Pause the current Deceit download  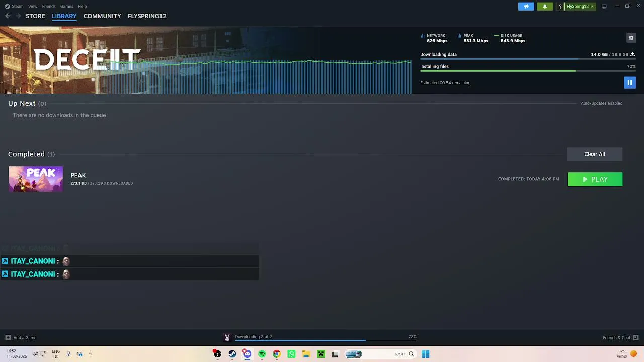(629, 83)
